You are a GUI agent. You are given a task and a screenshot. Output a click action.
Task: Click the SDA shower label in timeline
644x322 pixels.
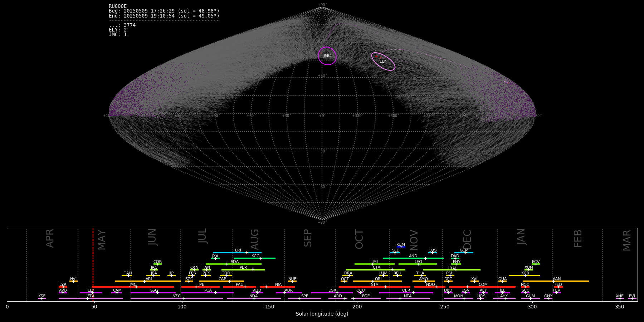pos(235,262)
